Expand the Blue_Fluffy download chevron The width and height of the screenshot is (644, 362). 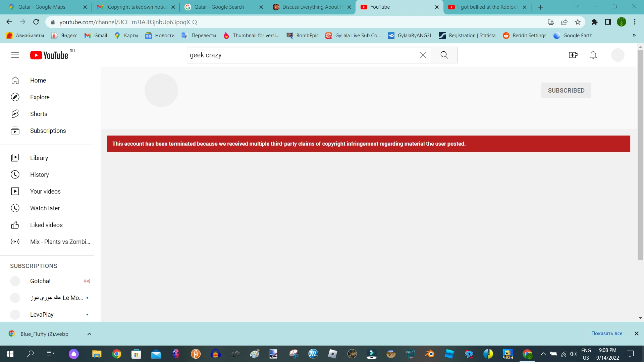coord(89,334)
